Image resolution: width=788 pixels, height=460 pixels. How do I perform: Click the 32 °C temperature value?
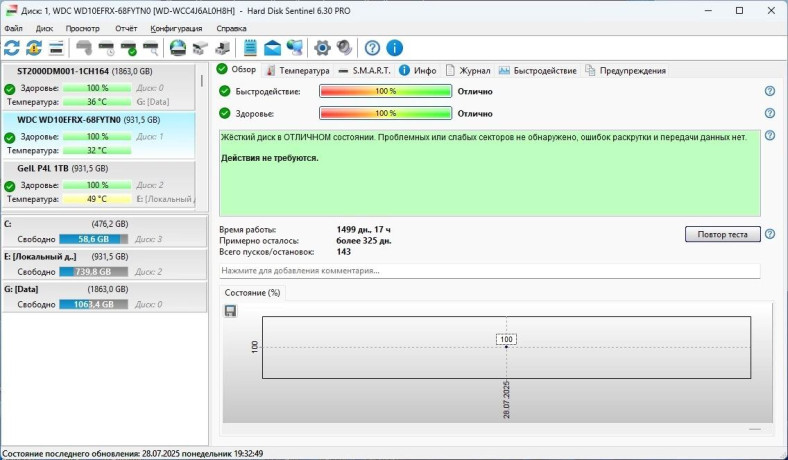pos(97,150)
